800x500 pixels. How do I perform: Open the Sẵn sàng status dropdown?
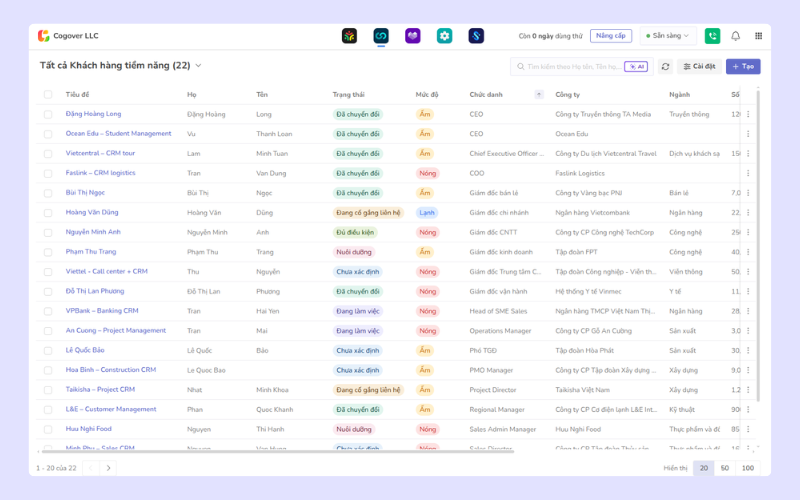668,36
